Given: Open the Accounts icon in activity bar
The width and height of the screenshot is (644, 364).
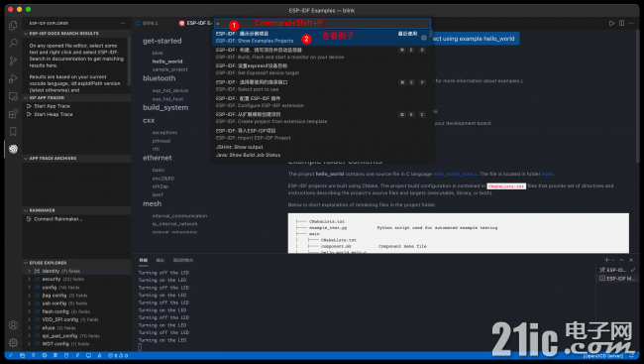Looking at the screenshot, I should pyautogui.click(x=13, y=325).
